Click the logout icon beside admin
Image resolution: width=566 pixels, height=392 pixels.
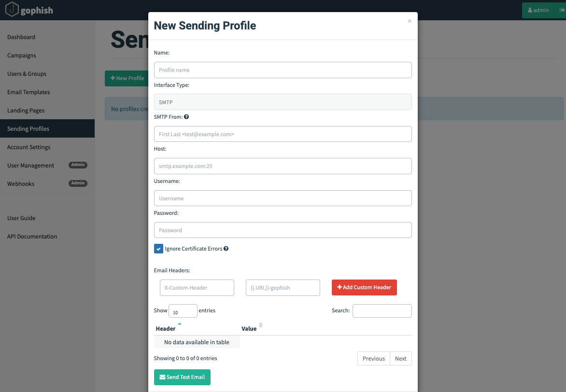click(x=562, y=10)
